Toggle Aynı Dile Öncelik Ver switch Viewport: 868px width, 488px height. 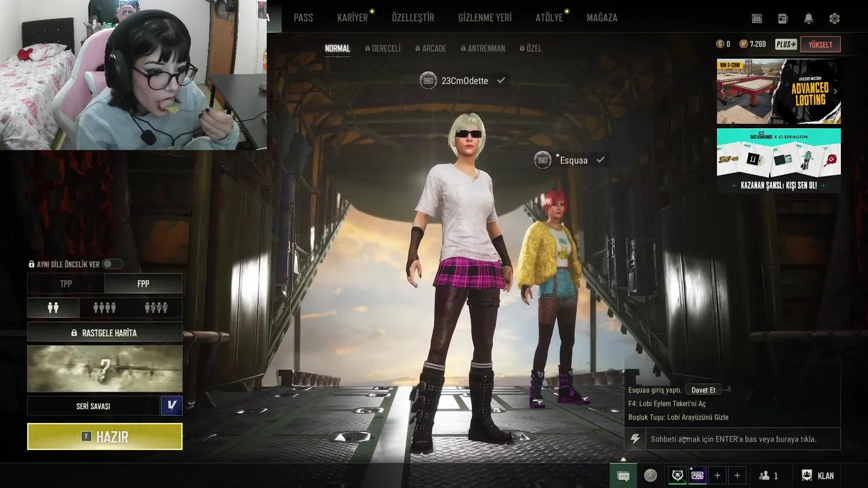click(x=112, y=264)
